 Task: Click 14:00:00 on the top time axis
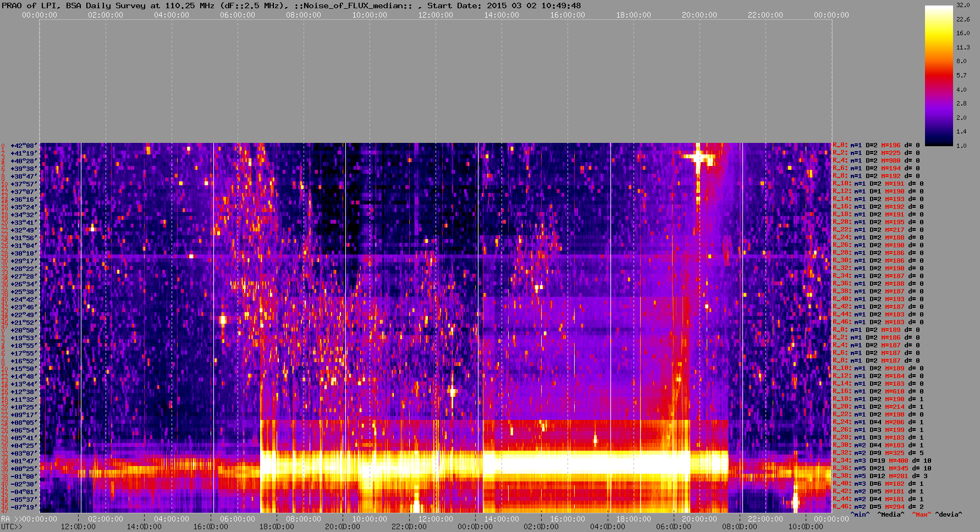coord(502,15)
